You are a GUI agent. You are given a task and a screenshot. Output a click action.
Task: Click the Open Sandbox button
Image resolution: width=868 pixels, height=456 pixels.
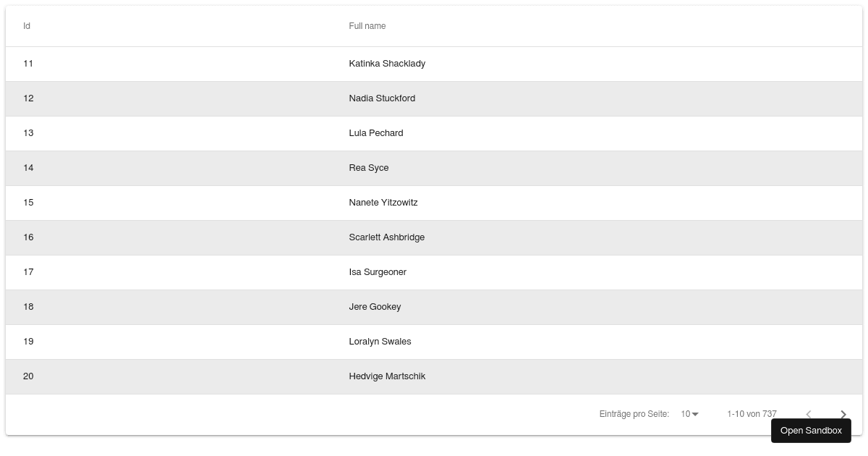(x=811, y=431)
